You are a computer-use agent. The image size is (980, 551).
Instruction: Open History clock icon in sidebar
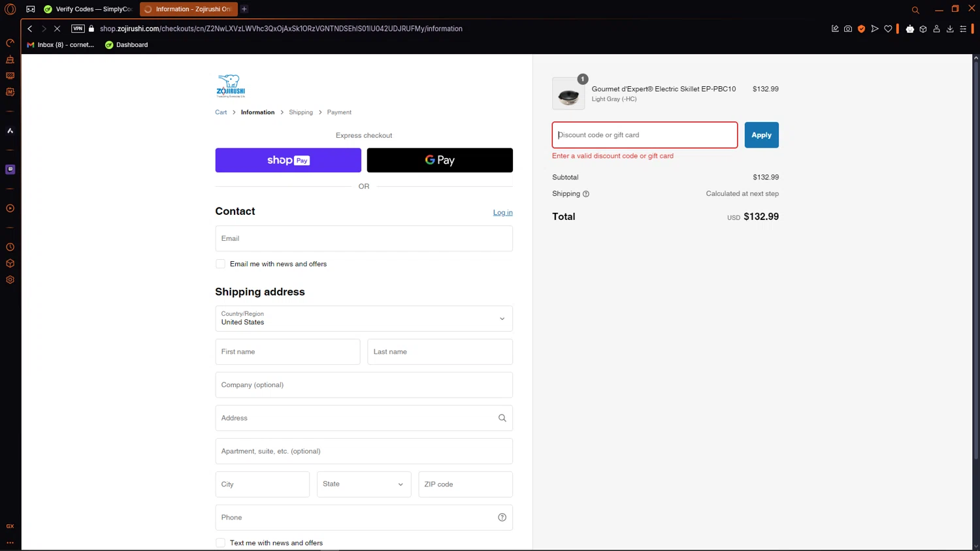[10, 247]
